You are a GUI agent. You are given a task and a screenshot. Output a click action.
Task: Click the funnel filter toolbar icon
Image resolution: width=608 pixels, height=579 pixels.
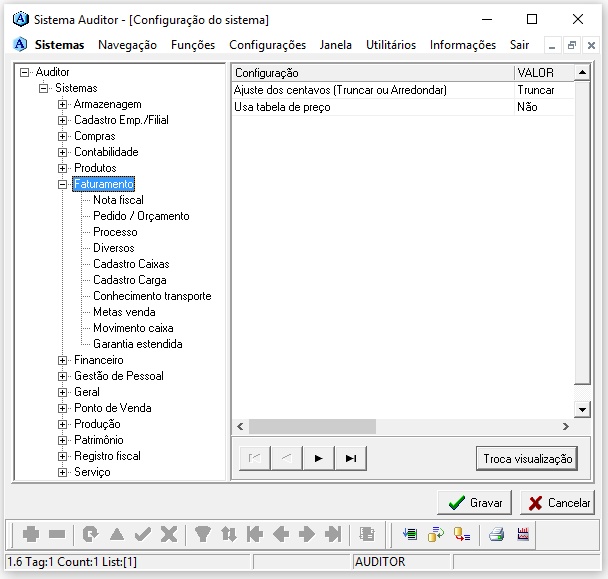point(202,534)
